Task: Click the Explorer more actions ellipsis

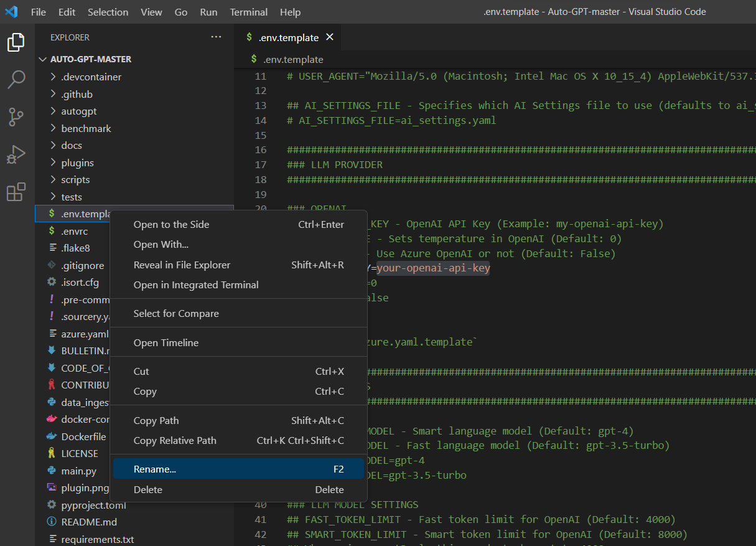Action: click(x=216, y=37)
